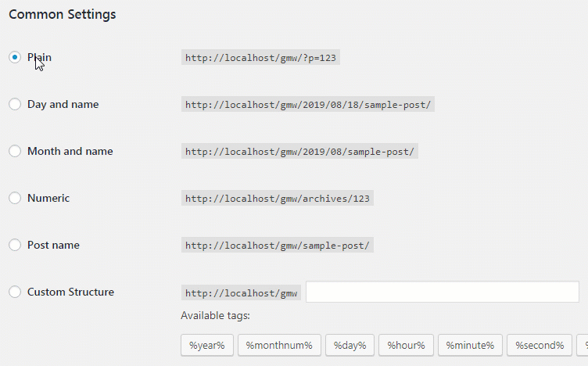
Task: Select the Custom Structure radio button
Action: point(15,292)
